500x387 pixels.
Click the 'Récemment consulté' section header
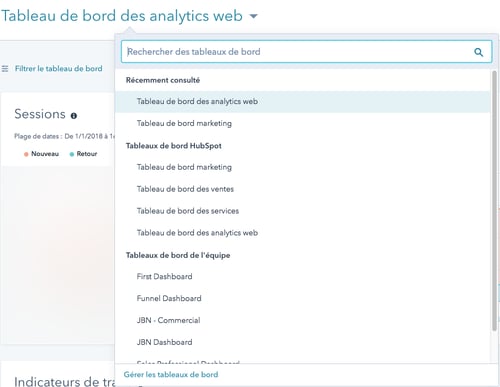click(x=163, y=80)
